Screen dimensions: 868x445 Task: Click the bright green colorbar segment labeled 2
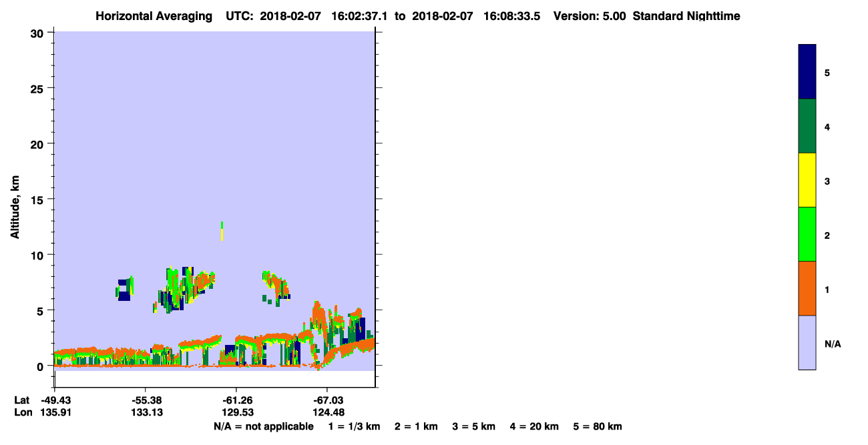coord(807,234)
